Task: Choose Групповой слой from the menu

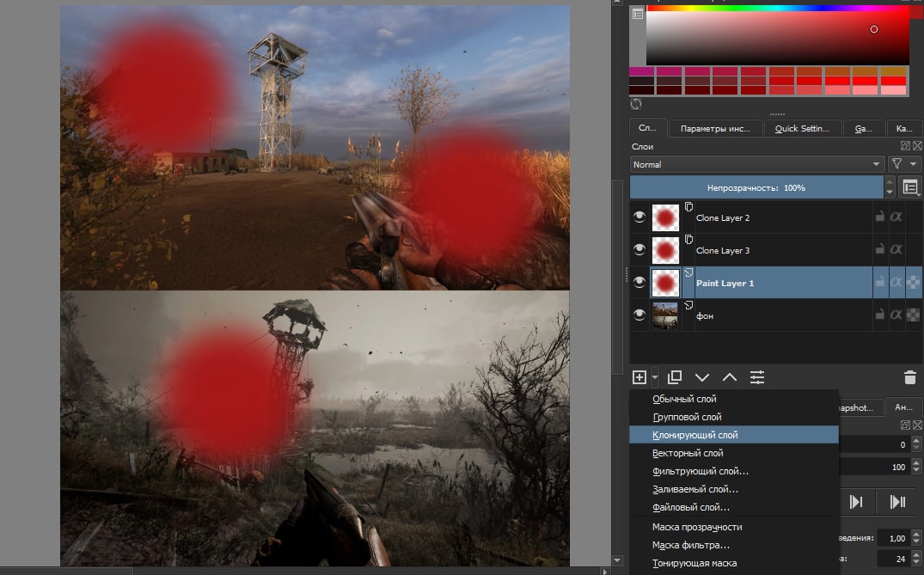Action: pos(734,417)
